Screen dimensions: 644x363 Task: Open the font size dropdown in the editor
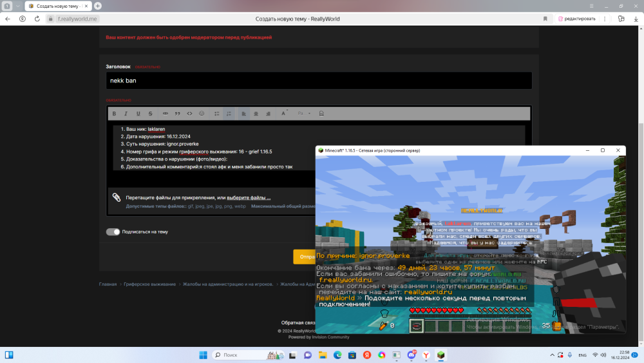(304, 113)
